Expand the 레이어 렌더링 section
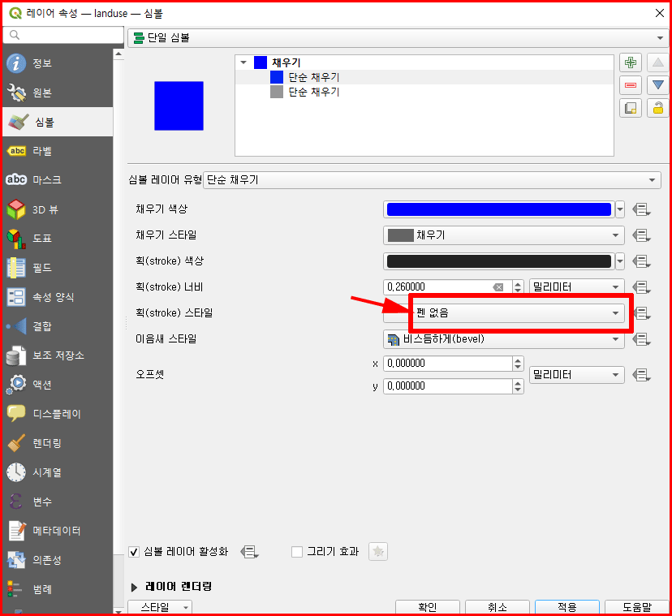 (134, 588)
